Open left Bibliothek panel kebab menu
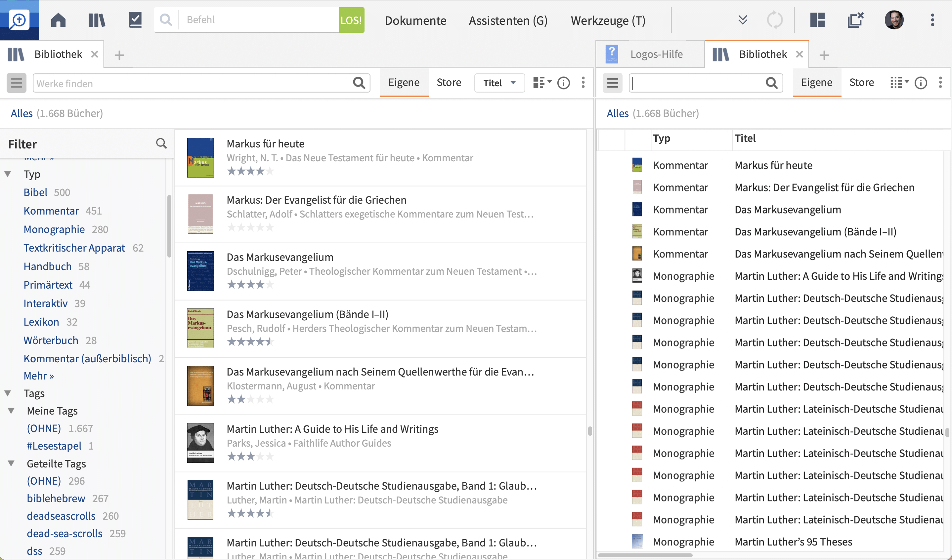 [x=583, y=83]
